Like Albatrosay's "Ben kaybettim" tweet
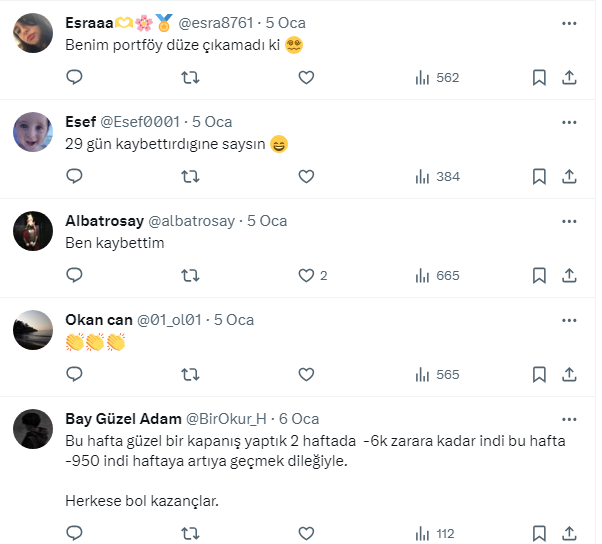Screen dimensions: 602x544 click(307, 275)
